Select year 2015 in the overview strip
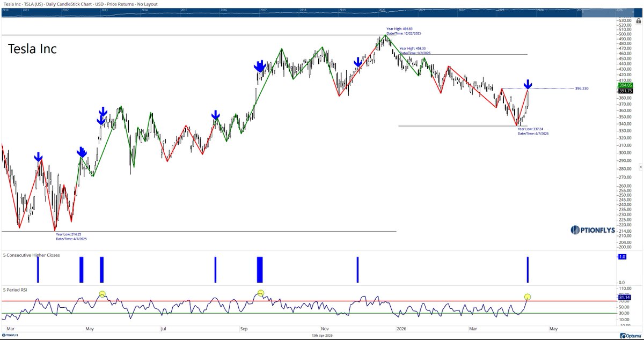Screen dimensions: 644x340 coord(184,10)
